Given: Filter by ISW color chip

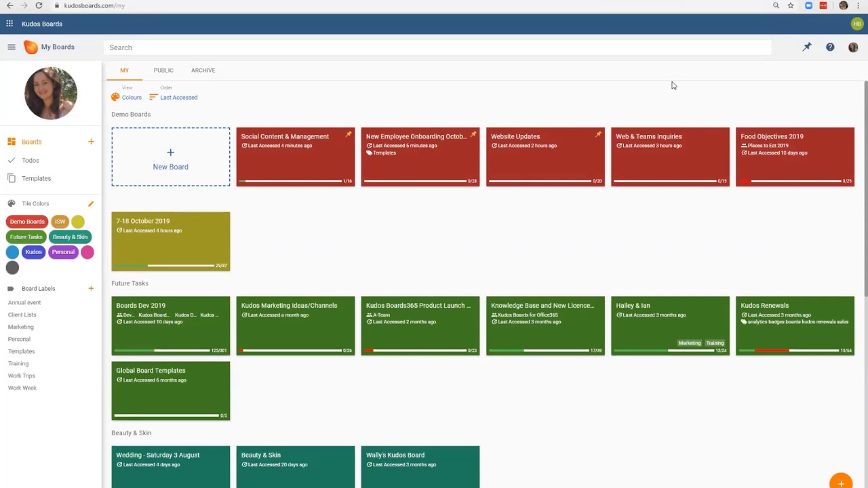Looking at the screenshot, I should tap(60, 222).
